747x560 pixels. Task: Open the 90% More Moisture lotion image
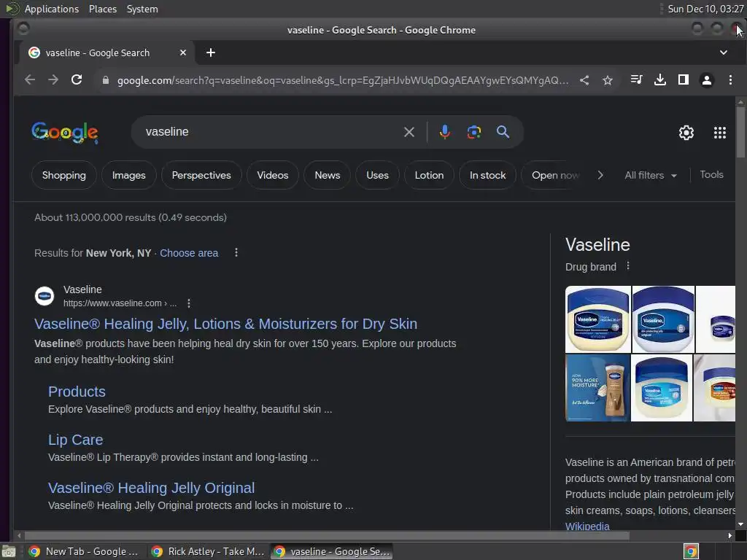597,388
